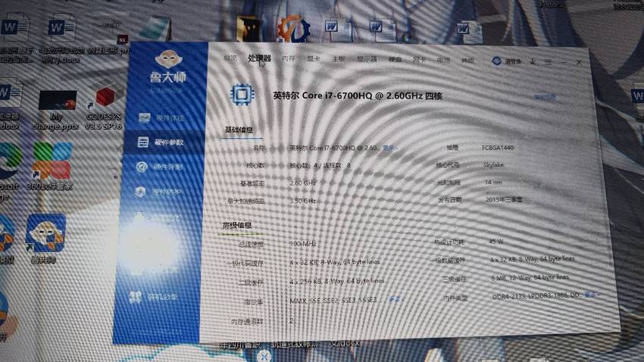644x362 pixels.
Task: Open 装机必备 in the sidebar
Action: tap(154, 297)
